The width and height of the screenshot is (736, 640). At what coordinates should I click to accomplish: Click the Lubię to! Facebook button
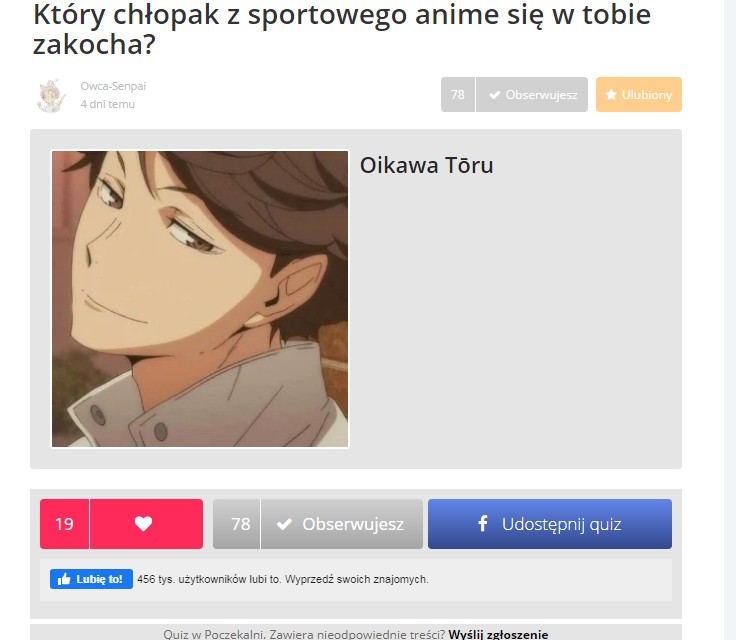[x=92, y=579]
